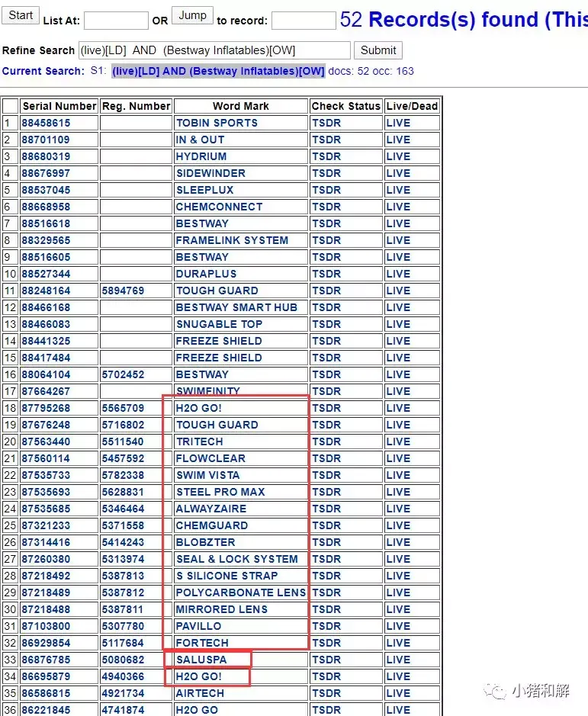Screen dimensions: 588x716
Task: Open the FORTECH word mark
Action: click(x=202, y=644)
